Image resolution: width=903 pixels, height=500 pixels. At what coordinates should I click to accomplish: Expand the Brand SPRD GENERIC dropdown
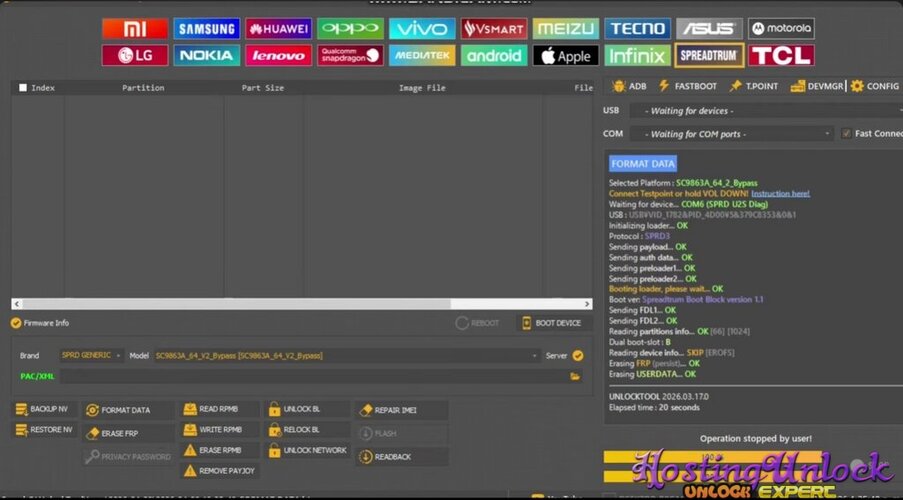(x=91, y=355)
